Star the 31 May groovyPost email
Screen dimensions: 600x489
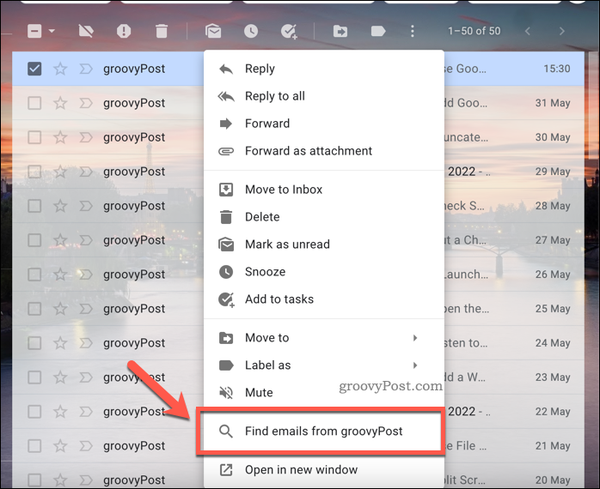60,103
